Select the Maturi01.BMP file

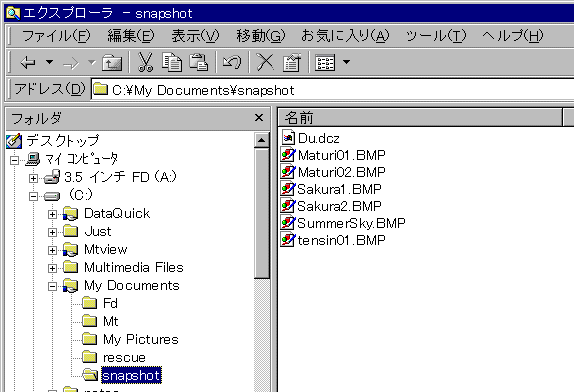click(342, 155)
